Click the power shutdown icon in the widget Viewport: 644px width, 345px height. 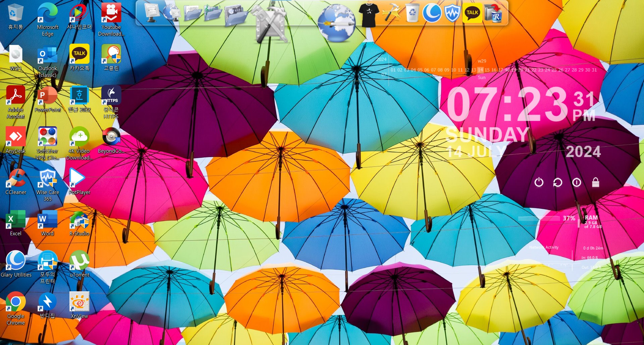(539, 182)
